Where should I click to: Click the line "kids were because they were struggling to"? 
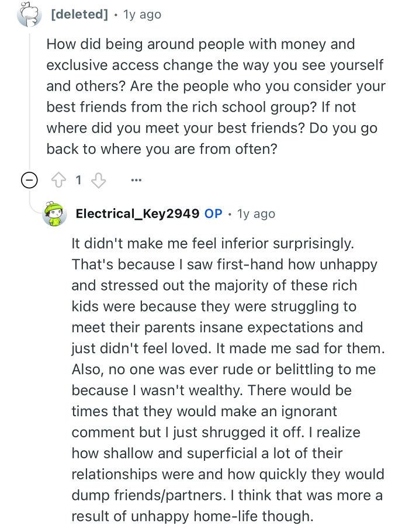[x=214, y=306]
